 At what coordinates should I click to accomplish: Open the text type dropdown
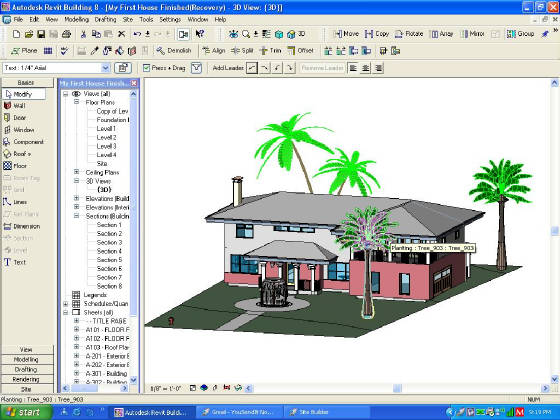point(105,68)
